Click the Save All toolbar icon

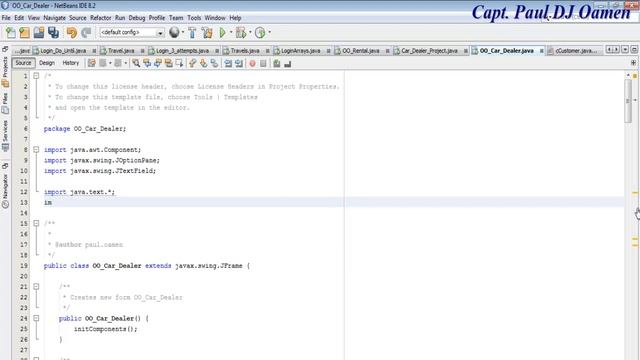pos(53,33)
